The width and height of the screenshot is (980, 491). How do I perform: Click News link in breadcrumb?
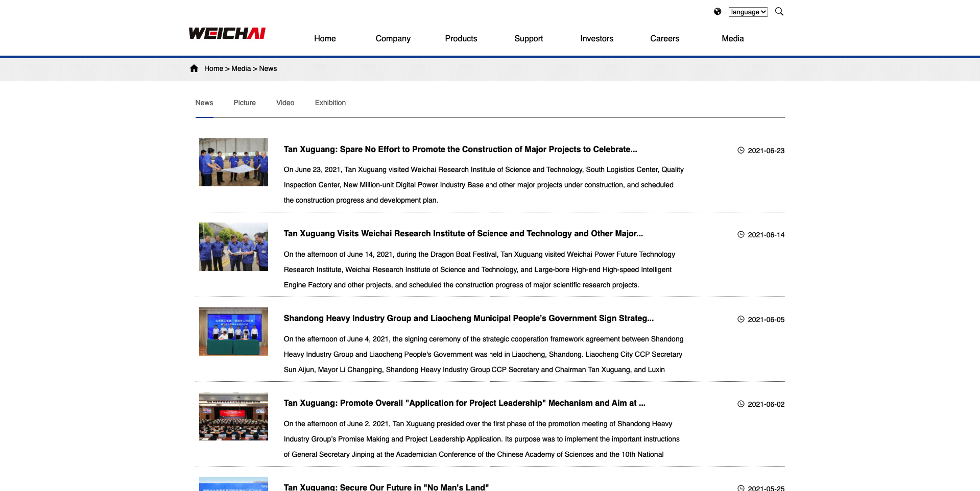coord(268,68)
